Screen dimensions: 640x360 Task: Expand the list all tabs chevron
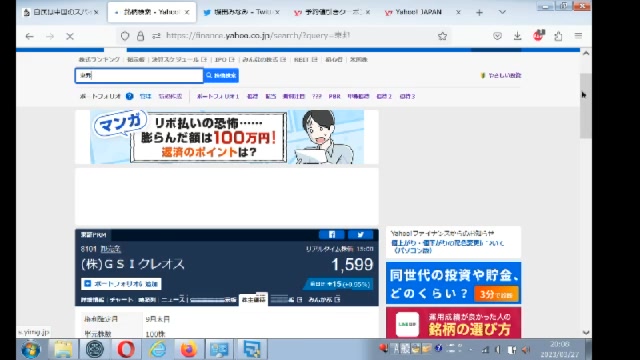click(502, 12)
